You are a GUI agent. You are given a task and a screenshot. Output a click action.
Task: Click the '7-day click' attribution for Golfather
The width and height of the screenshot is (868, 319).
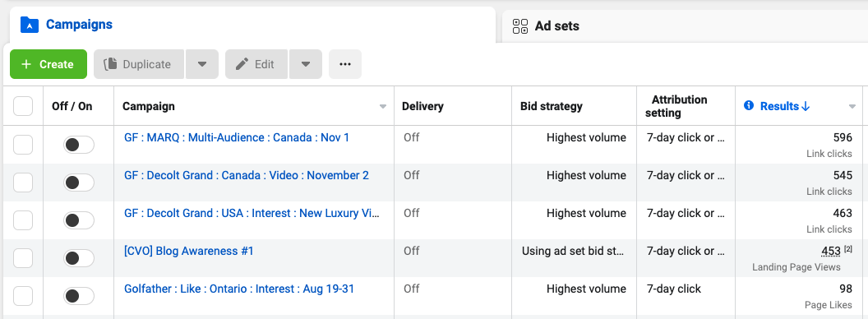click(x=674, y=289)
